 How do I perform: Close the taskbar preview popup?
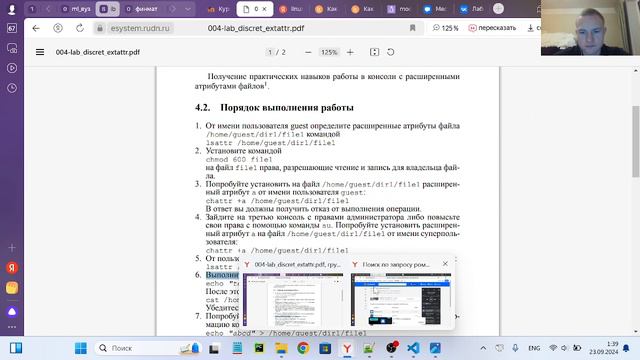pyautogui.click(x=445, y=264)
